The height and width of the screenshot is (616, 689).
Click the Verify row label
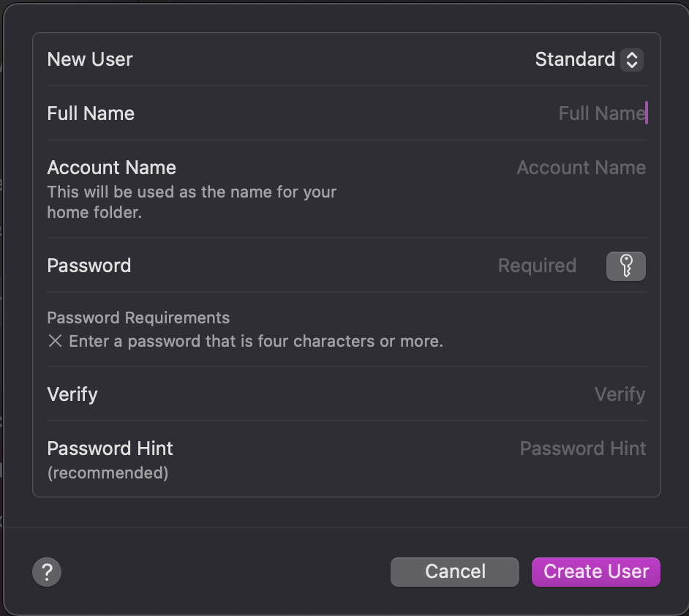72,394
